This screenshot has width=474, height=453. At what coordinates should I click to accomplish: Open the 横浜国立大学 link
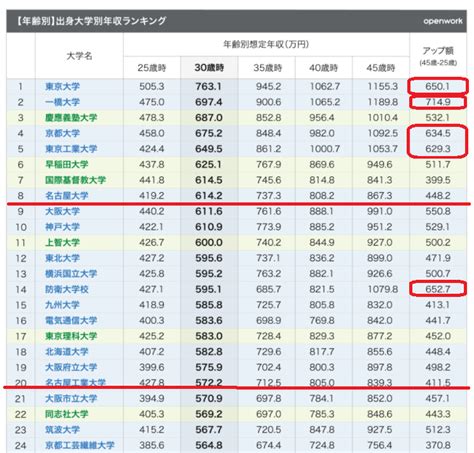pos(71,274)
